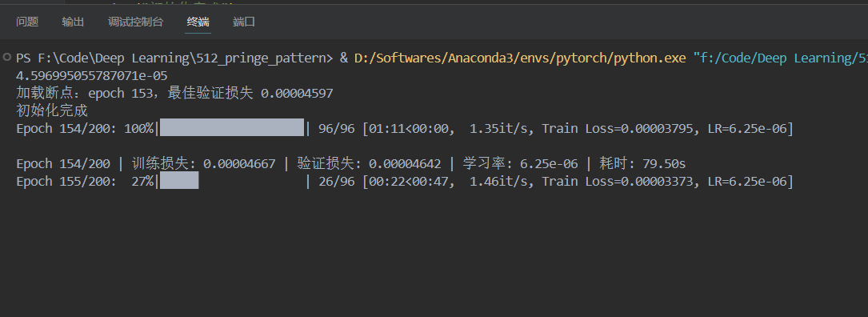This screenshot has height=317, width=868.
Task: Select the 终端 tab
Action: pyautogui.click(x=198, y=22)
